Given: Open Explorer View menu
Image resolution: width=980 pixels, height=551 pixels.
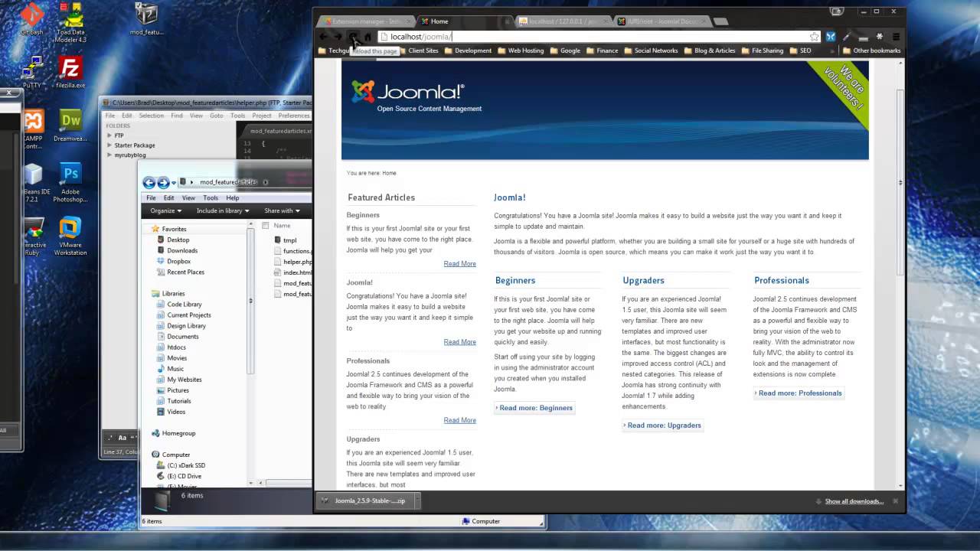Looking at the screenshot, I should pos(188,198).
